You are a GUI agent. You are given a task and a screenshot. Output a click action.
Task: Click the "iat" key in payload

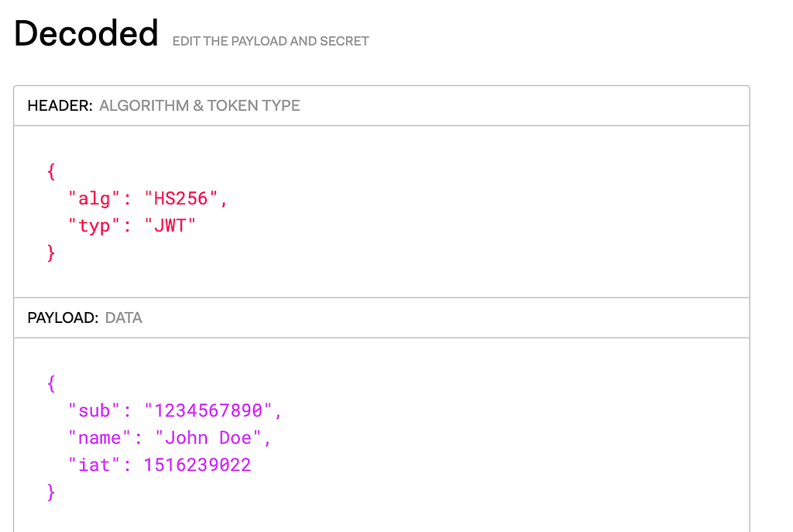(x=94, y=465)
